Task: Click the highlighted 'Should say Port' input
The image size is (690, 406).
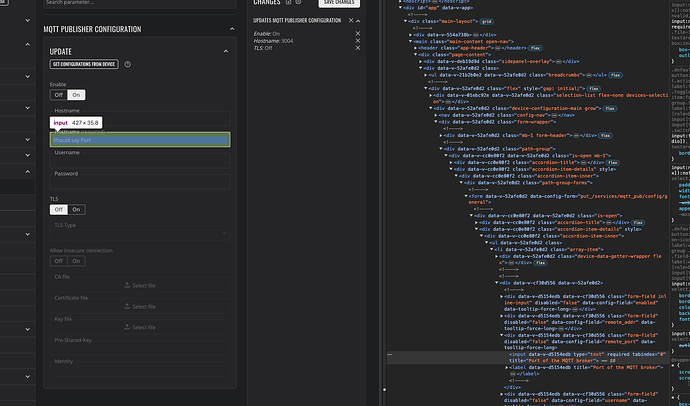Action: [140, 140]
